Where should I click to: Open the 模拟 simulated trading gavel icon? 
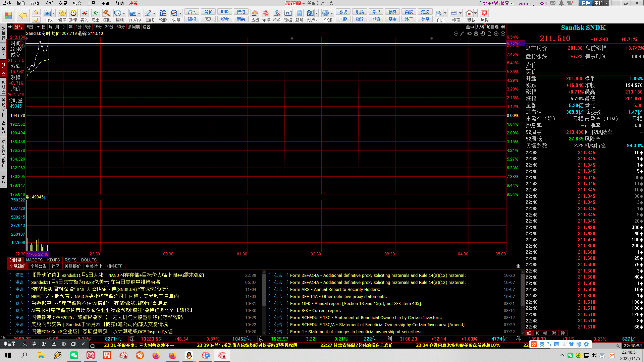(x=106, y=13)
